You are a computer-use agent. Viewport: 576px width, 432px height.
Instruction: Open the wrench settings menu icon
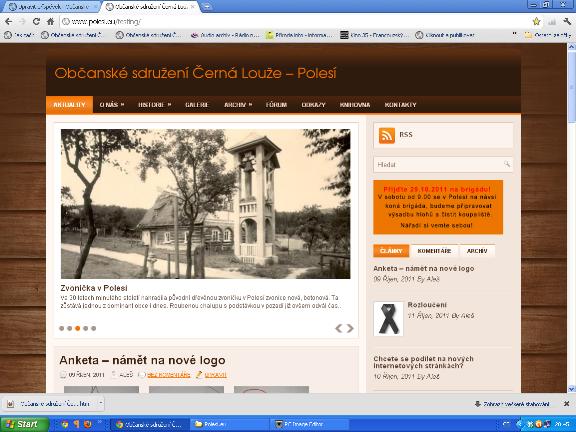(567, 22)
